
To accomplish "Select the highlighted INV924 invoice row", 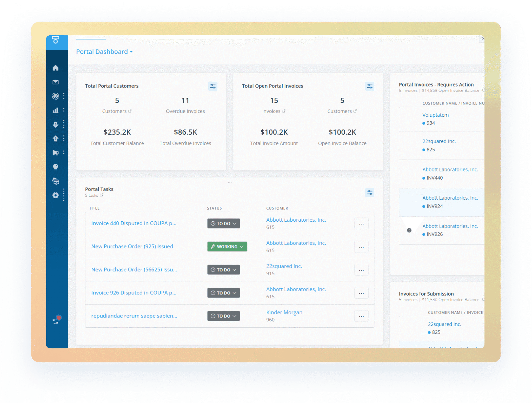I will pyautogui.click(x=442, y=202).
